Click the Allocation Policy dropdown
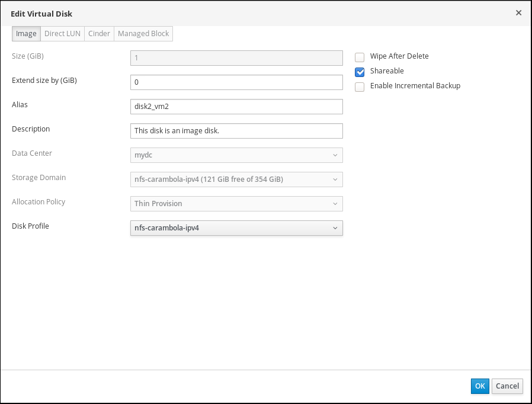Screen dimensions: 532x404 click(x=236, y=204)
